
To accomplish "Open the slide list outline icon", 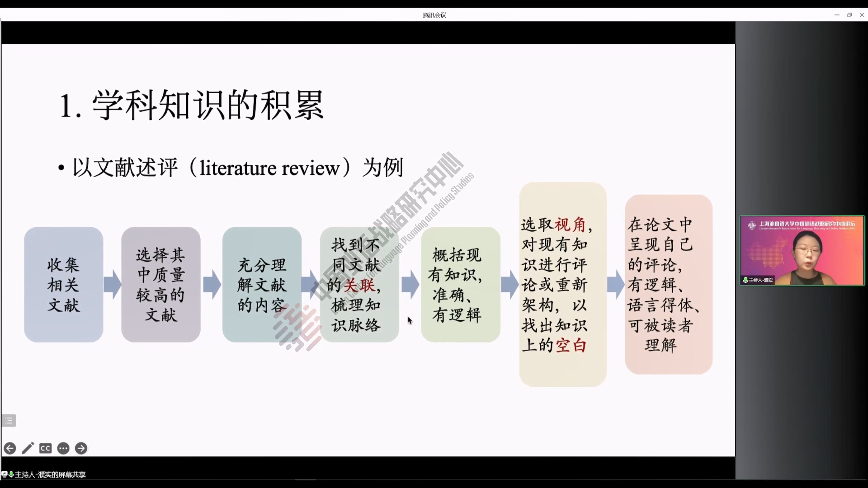I will (x=9, y=421).
